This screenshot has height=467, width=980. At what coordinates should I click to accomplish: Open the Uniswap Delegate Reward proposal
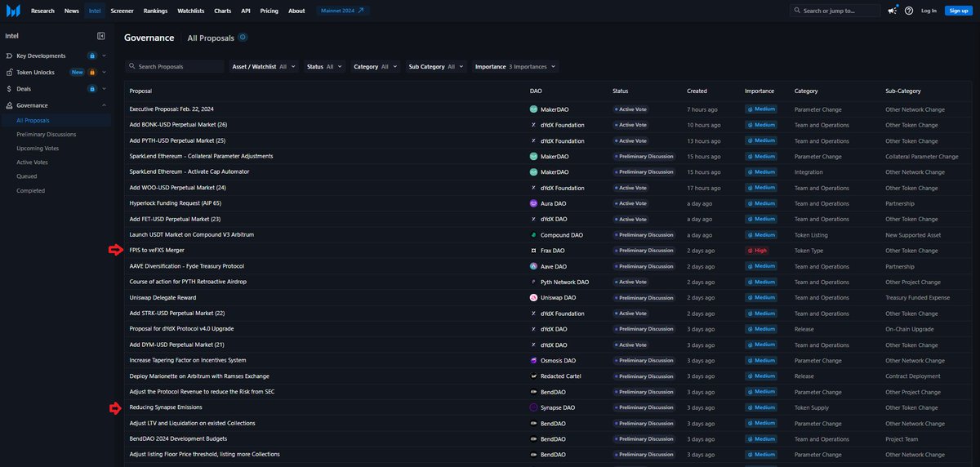tap(163, 297)
